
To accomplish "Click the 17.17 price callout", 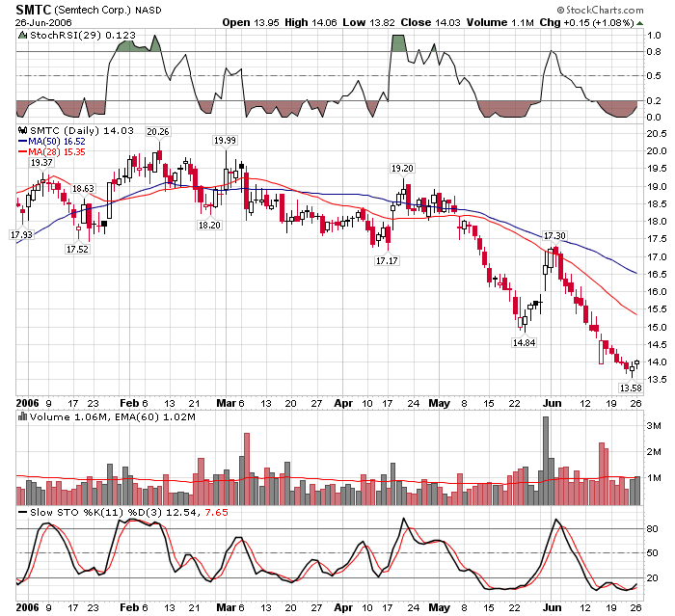I will [x=387, y=260].
